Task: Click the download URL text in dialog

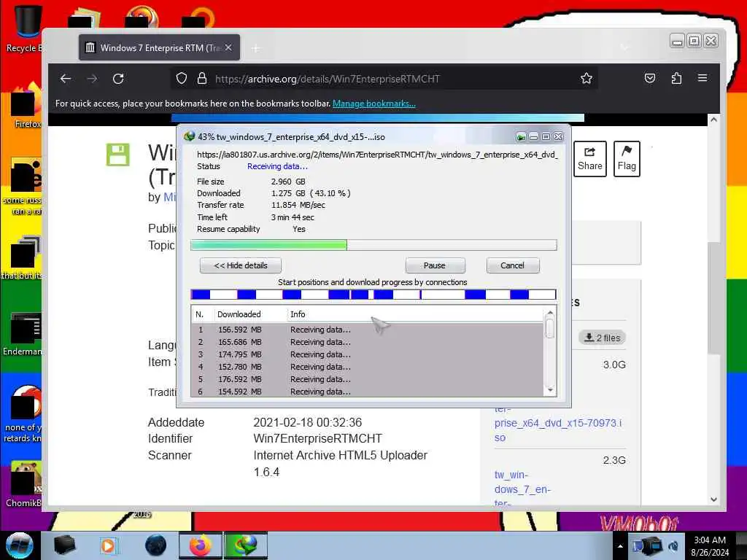Action: click(x=377, y=155)
